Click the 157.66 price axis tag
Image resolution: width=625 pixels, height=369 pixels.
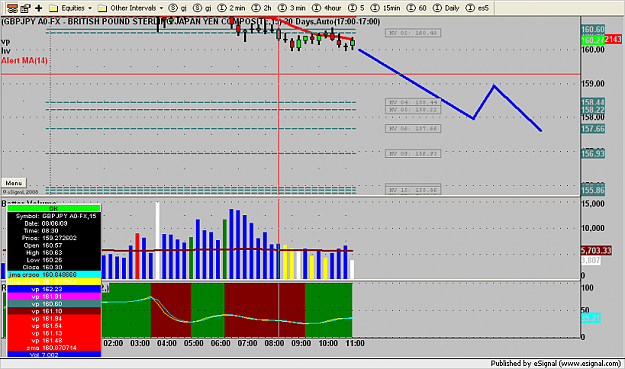[x=593, y=129]
